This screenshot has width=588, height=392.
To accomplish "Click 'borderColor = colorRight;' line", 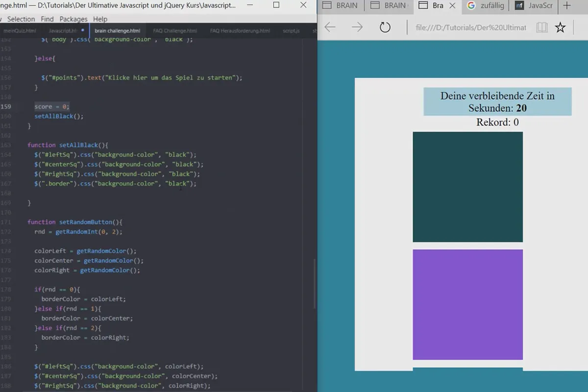I will (x=85, y=338).
